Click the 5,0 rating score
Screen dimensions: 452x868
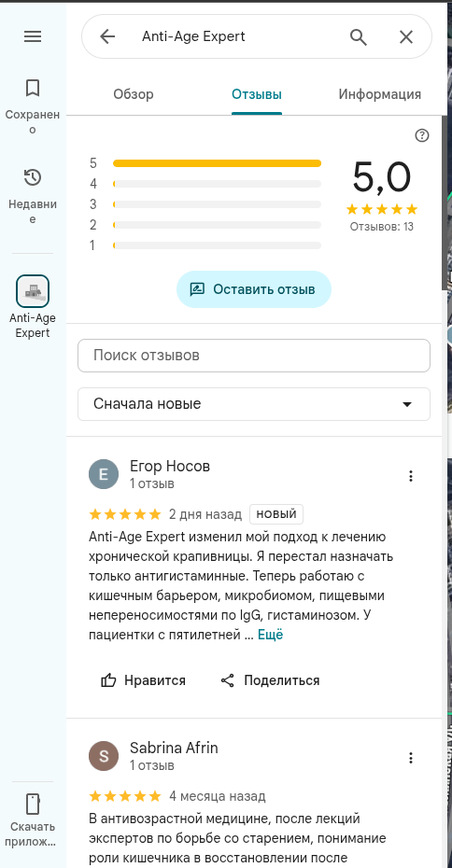point(382,177)
